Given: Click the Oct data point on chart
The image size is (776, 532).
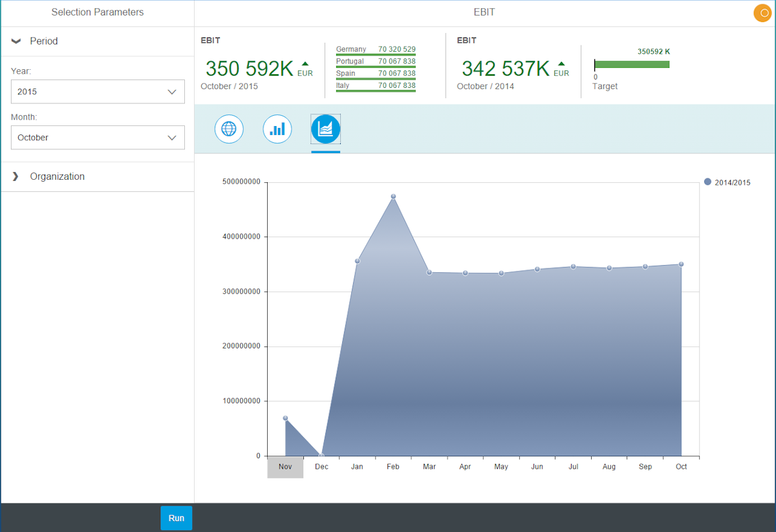Looking at the screenshot, I should pyautogui.click(x=681, y=264).
